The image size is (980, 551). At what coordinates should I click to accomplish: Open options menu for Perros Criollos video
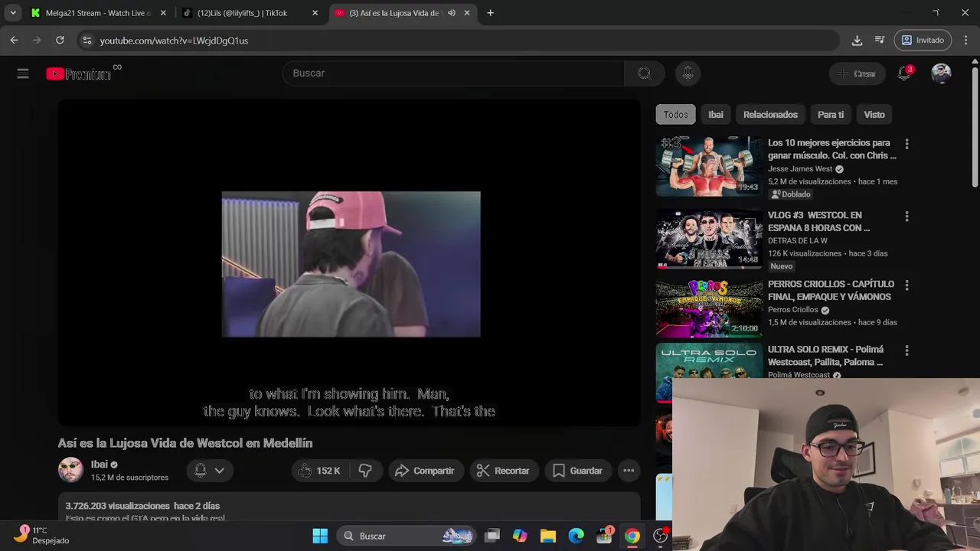pyautogui.click(x=906, y=285)
